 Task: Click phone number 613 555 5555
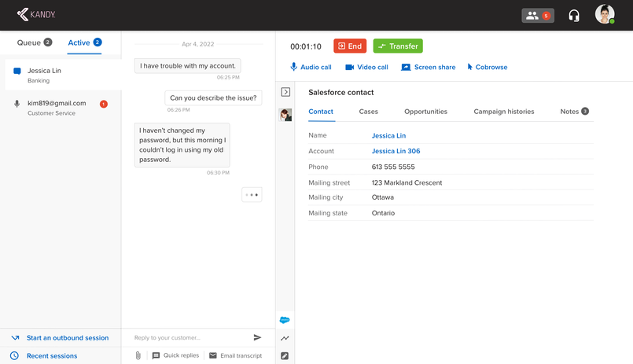point(393,167)
